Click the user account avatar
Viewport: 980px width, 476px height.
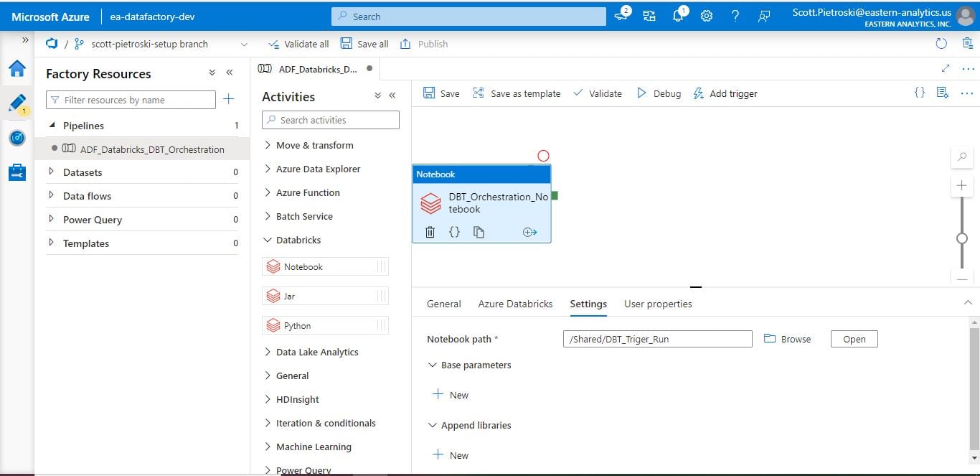966,16
